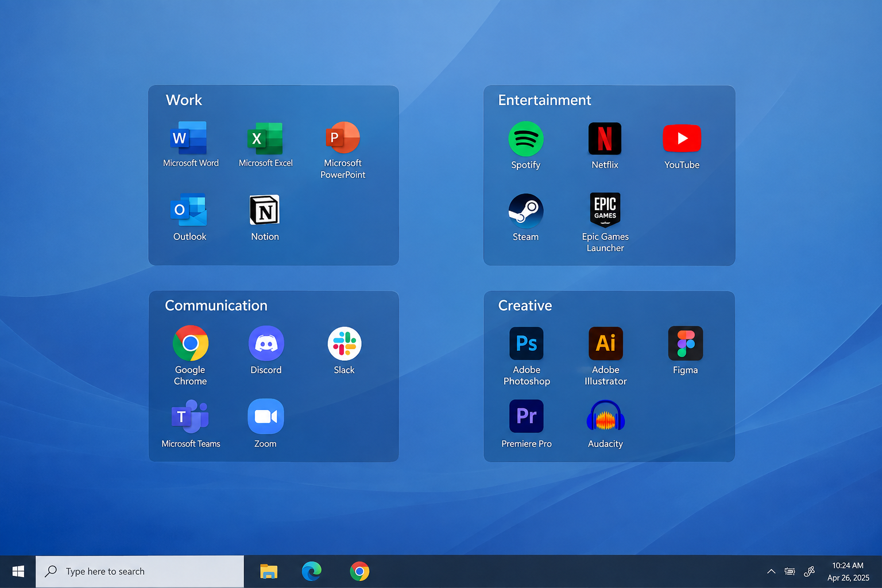Open the Netflix icon
The width and height of the screenshot is (882, 588).
tap(605, 138)
